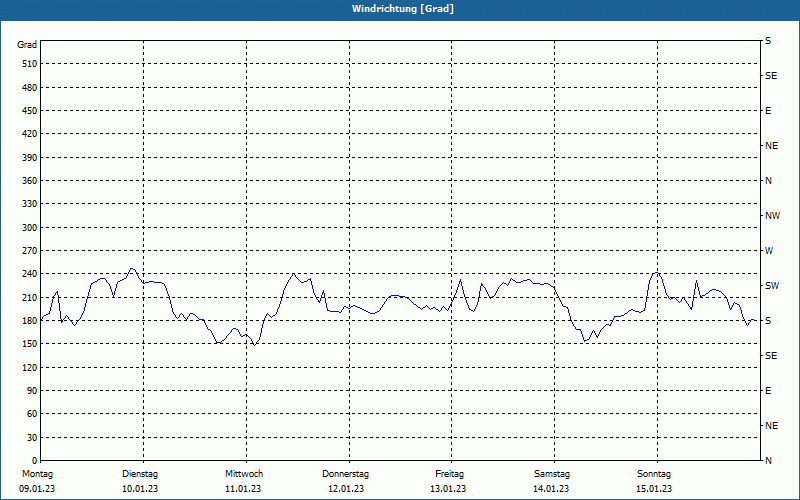800x500 pixels.
Task: Click the E compass label level with 90
Action: coord(768,391)
